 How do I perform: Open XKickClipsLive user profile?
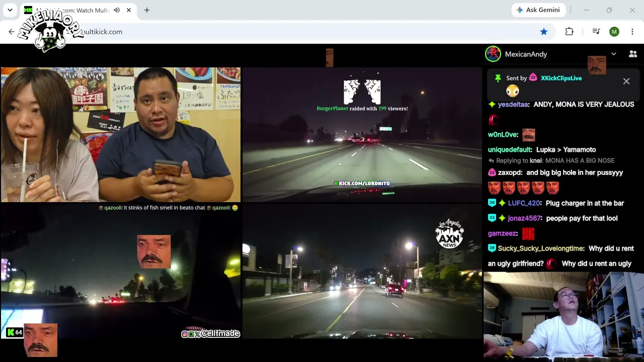point(561,78)
